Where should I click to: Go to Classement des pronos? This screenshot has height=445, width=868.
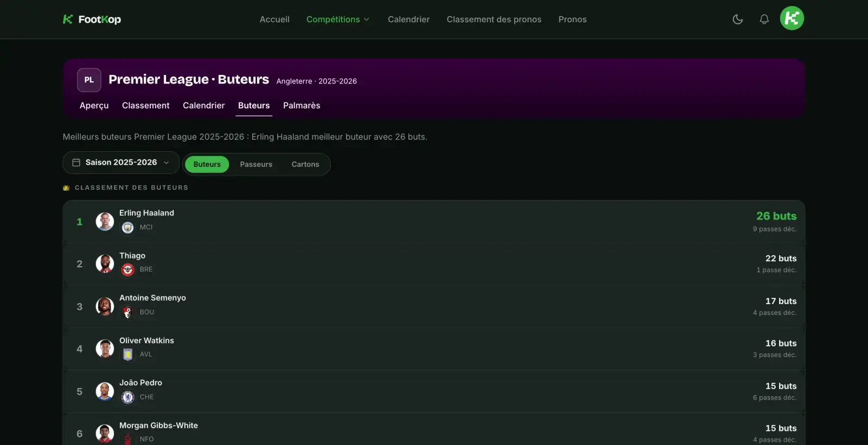coord(494,20)
